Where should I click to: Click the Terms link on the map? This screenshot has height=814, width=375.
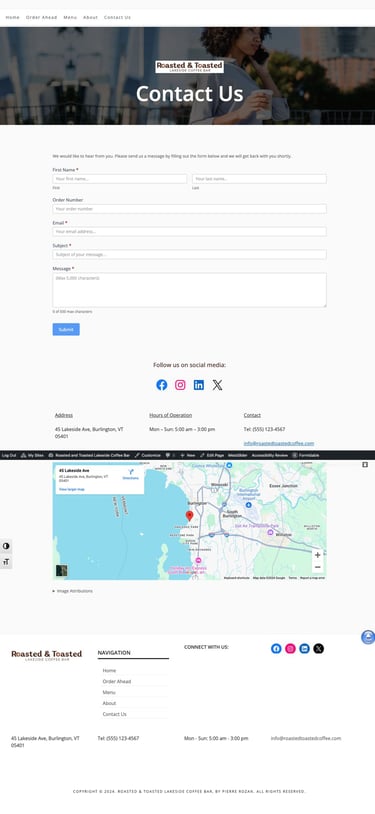[293, 578]
